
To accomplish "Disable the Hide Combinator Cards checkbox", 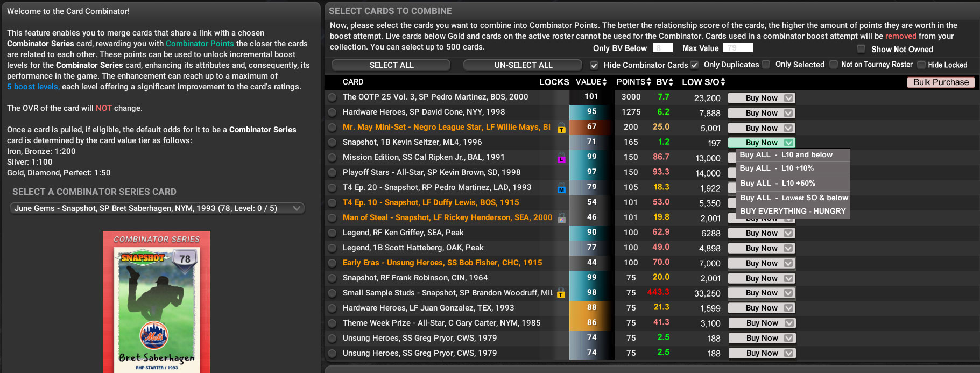I will click(x=594, y=65).
